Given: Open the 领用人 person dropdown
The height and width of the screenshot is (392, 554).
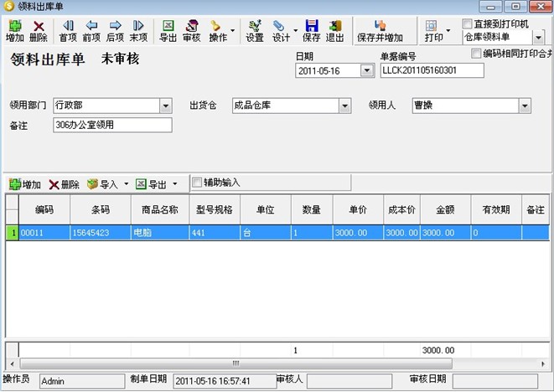Looking at the screenshot, I should [x=525, y=106].
